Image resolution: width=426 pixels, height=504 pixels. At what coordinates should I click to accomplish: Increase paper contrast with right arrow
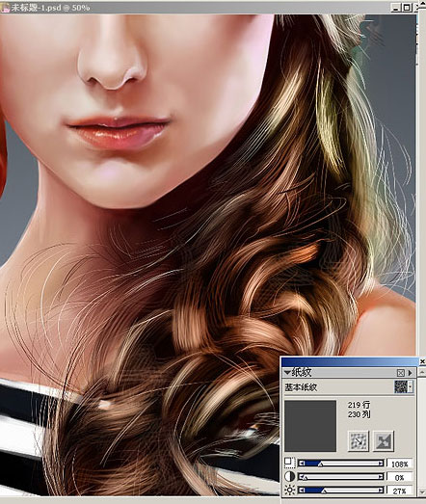click(381, 477)
